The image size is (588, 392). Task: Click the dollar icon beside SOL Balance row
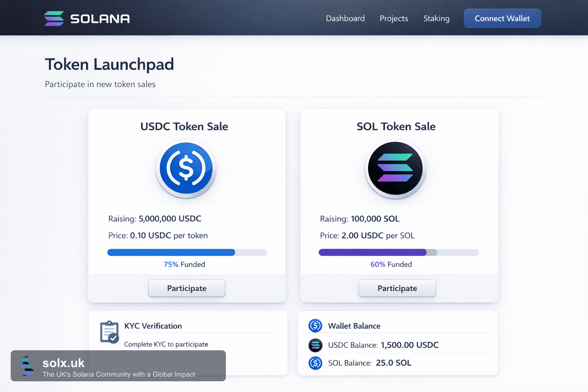click(315, 363)
